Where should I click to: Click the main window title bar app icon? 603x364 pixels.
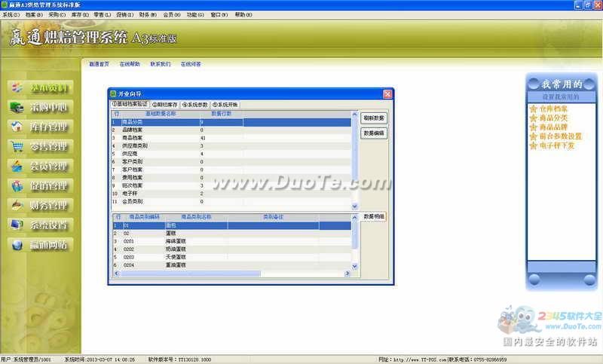[x=4, y=5]
